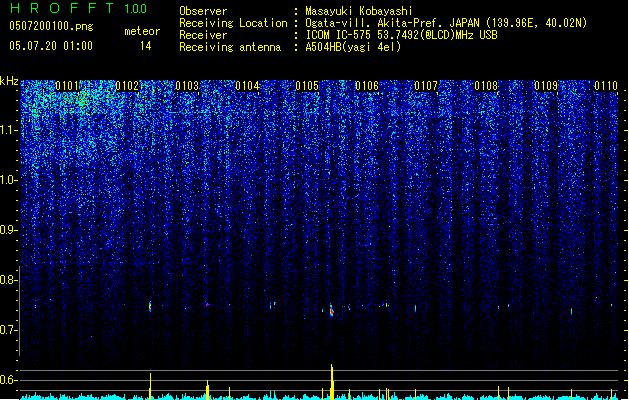629x400 pixels.
Task: Click the 0102 time marker
Action: (127, 86)
